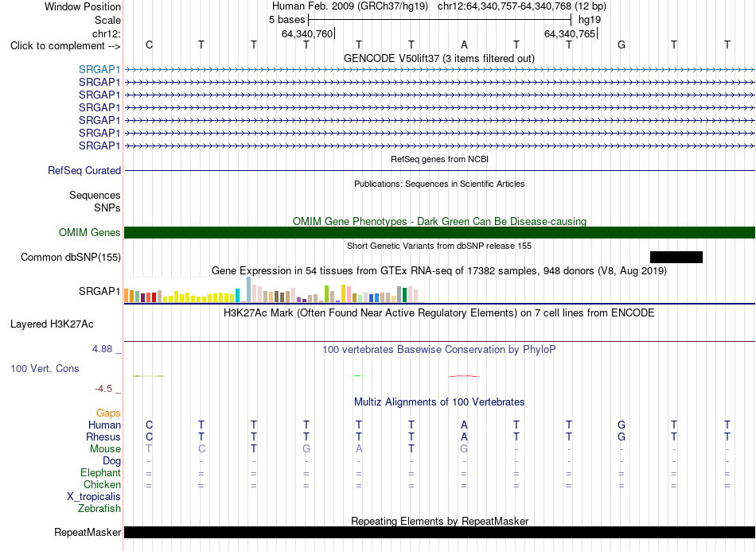Click the 100 Vert. Cons track label
Viewport: 756px width, 551px height.
click(45, 368)
